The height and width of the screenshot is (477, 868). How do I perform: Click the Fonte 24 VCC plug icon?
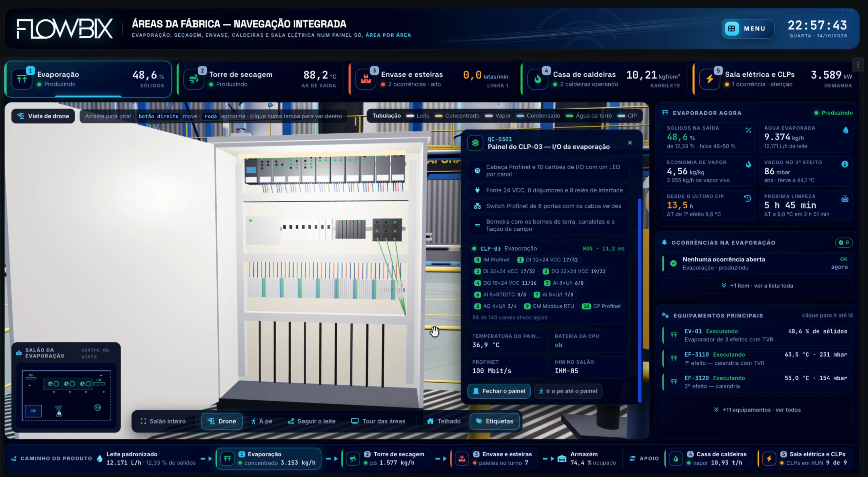click(477, 190)
